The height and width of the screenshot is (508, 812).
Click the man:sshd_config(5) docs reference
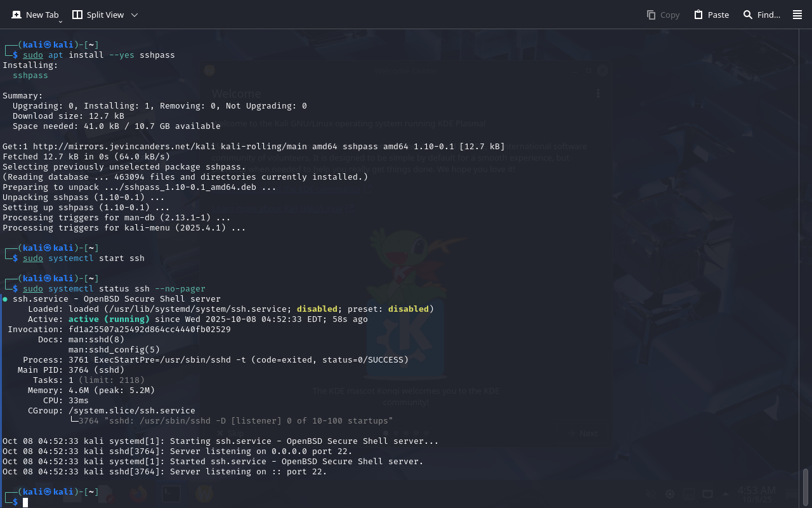click(x=114, y=350)
